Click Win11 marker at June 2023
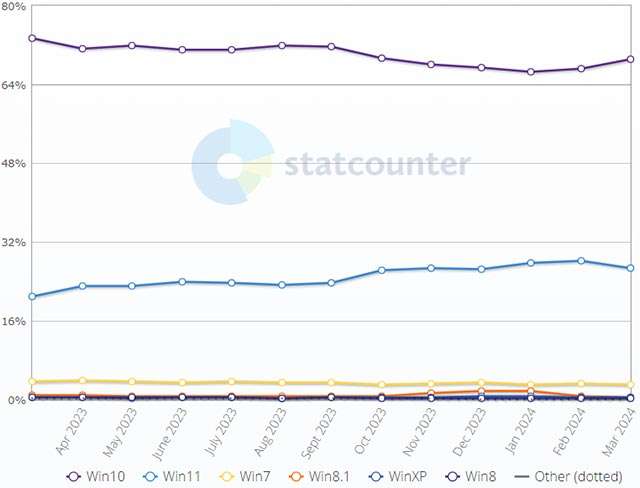The width and height of the screenshot is (640, 488). pos(182,282)
